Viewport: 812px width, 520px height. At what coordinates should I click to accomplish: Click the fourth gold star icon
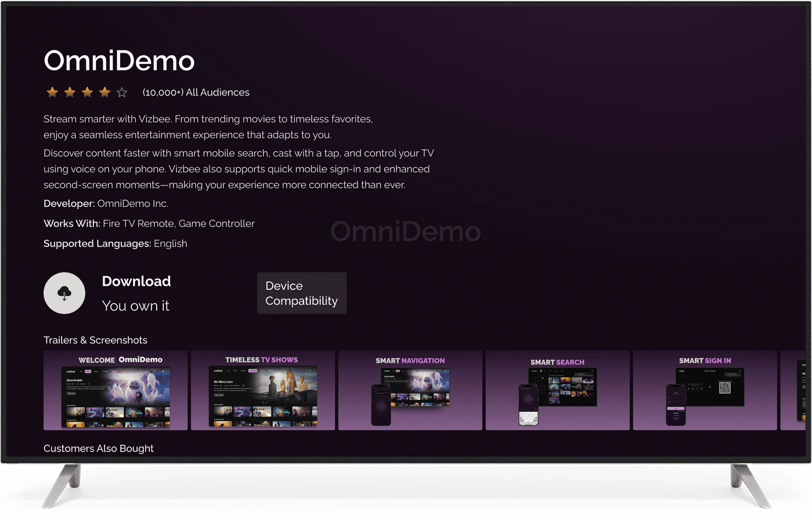pyautogui.click(x=104, y=92)
